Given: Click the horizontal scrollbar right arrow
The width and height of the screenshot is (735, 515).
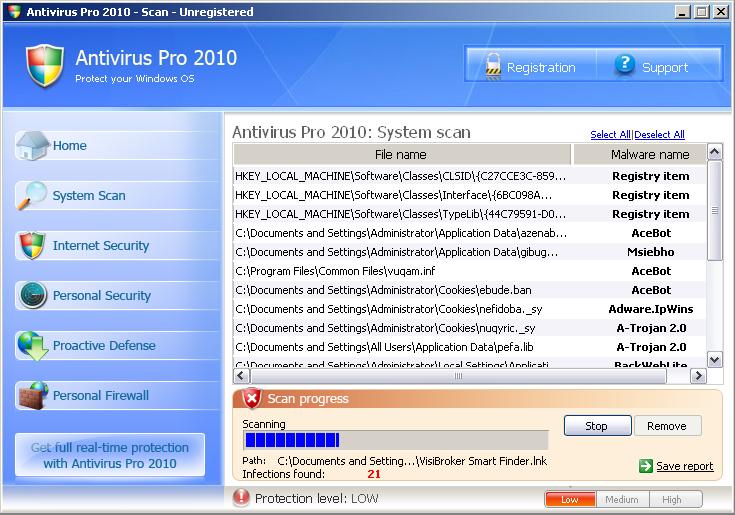Looking at the screenshot, I should click(698, 375).
